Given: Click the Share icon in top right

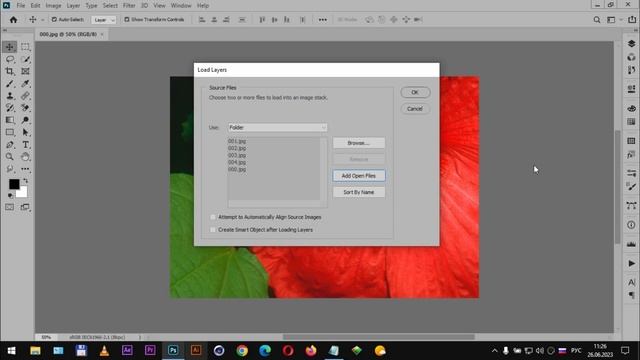Looking at the screenshot, I should click(x=632, y=20).
